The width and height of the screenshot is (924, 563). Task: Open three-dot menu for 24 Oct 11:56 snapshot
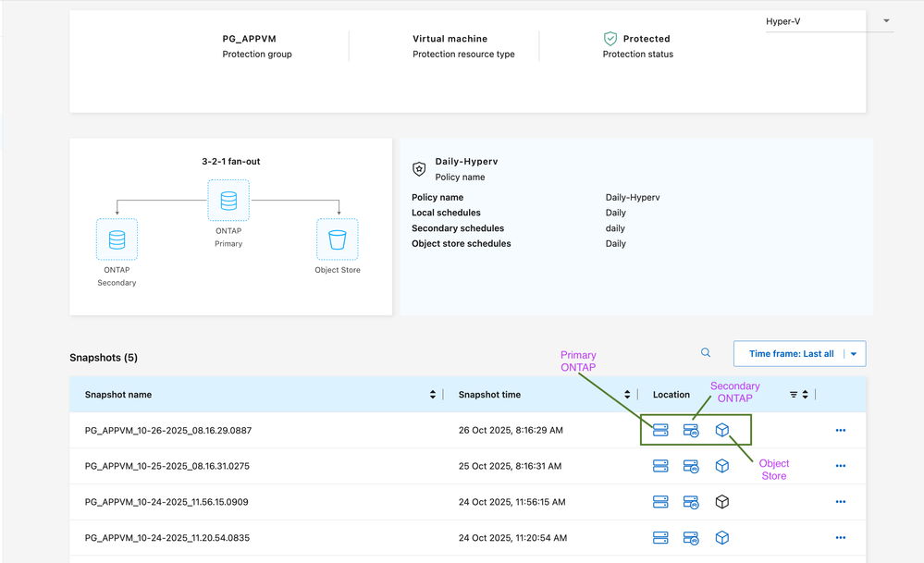click(x=840, y=502)
